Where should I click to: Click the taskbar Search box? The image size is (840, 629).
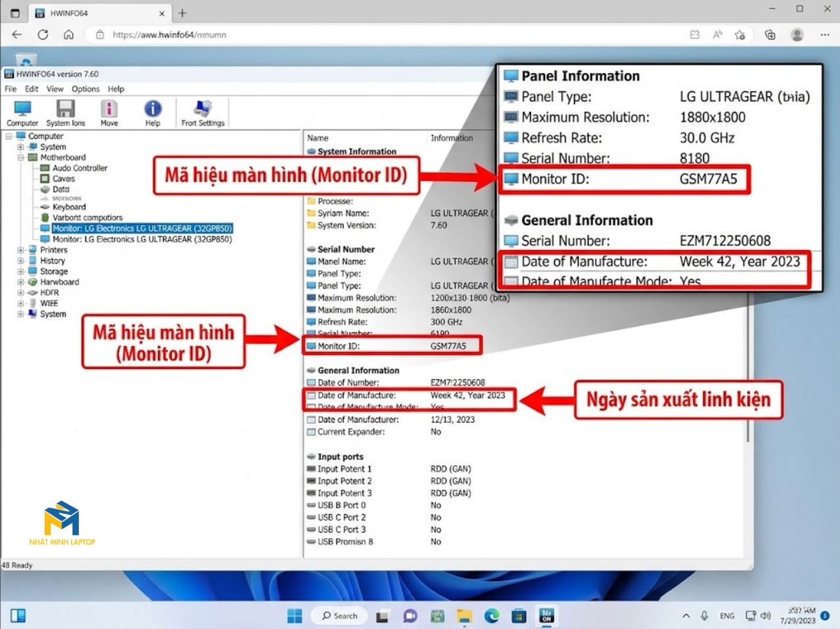[x=340, y=616]
